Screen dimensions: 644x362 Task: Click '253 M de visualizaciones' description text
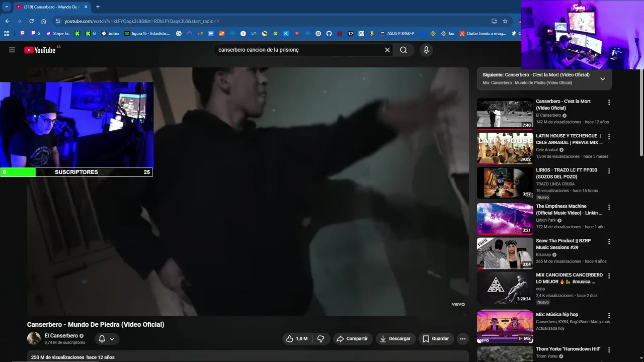click(57, 357)
